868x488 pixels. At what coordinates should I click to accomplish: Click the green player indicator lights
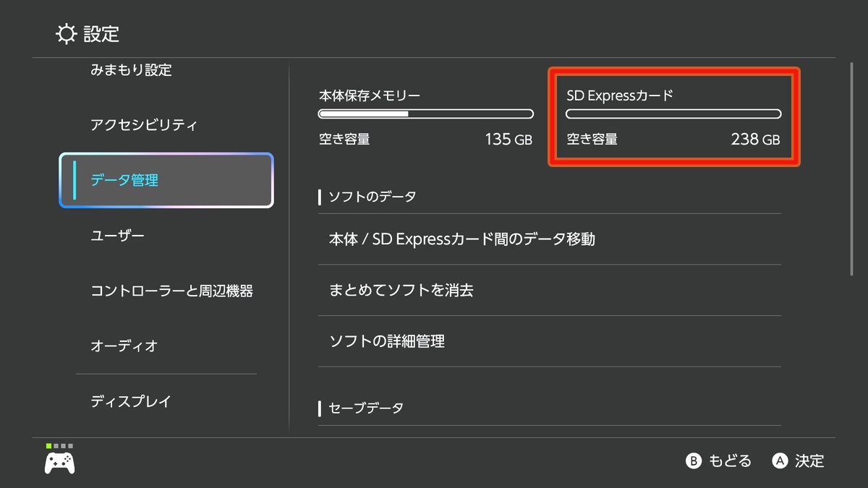59,446
